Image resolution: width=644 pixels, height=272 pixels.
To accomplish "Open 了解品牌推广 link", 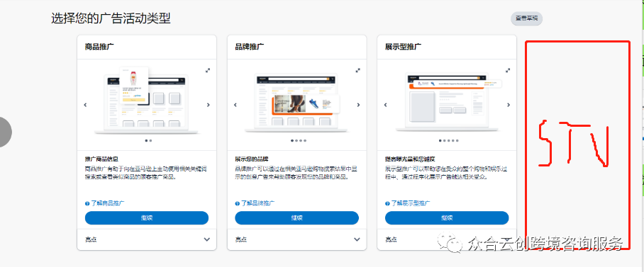I will pyautogui.click(x=257, y=203).
